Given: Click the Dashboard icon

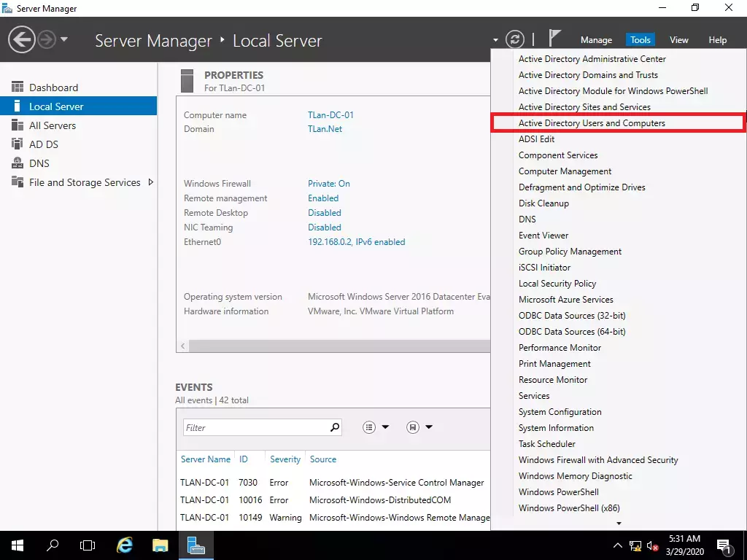Looking at the screenshot, I should [x=18, y=87].
